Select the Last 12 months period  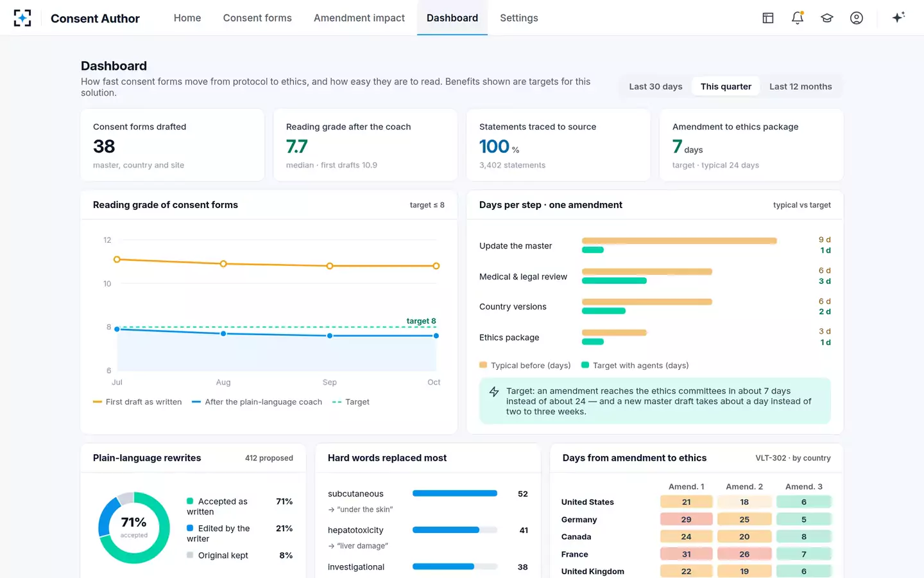801,87
